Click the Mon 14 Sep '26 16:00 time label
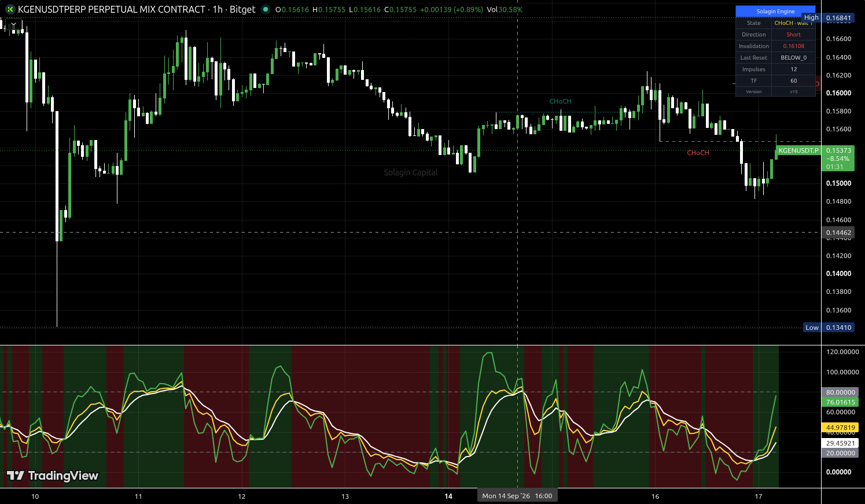Viewport: 865px width, 504px height. click(x=517, y=496)
